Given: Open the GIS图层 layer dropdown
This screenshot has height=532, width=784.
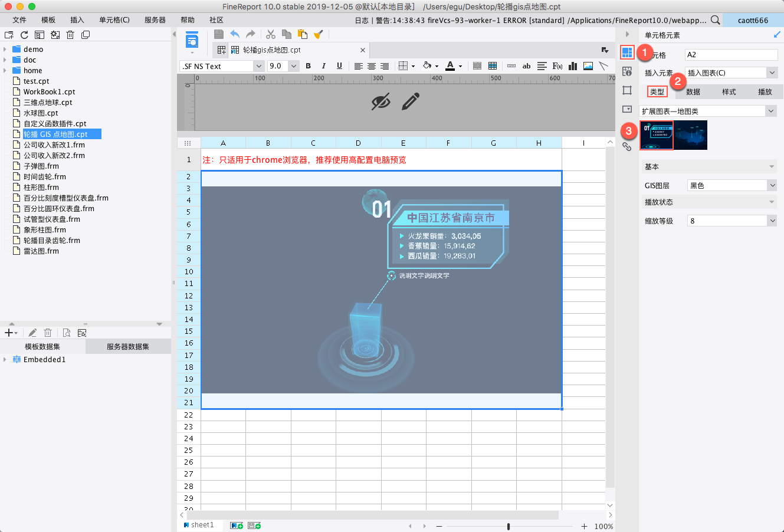Looking at the screenshot, I should pyautogui.click(x=772, y=186).
